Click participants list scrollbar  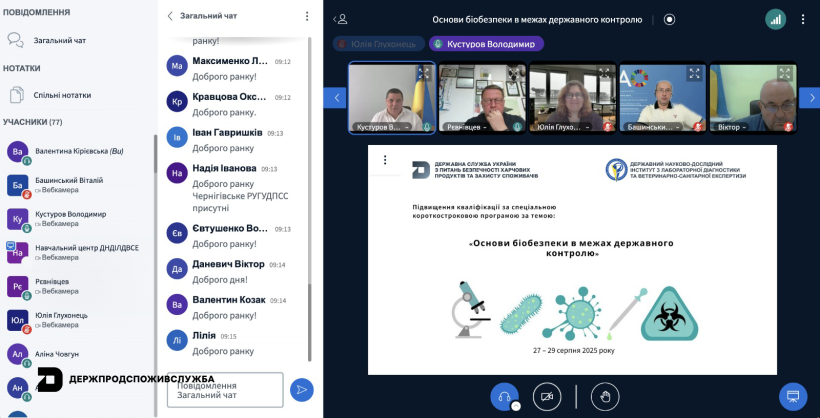click(155, 154)
